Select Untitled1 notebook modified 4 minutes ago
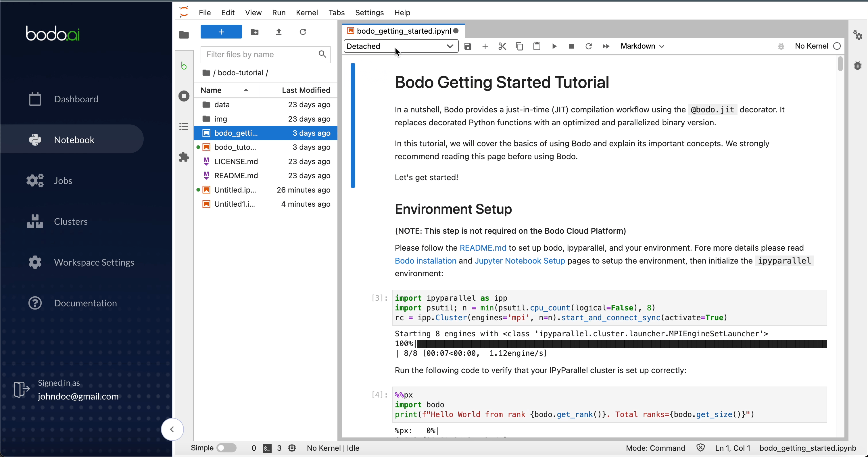Screen dimensions: 868x457 pos(265,204)
